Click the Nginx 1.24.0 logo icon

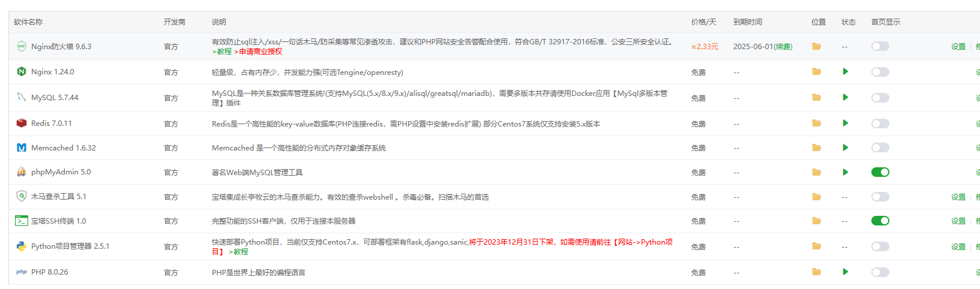click(x=22, y=71)
